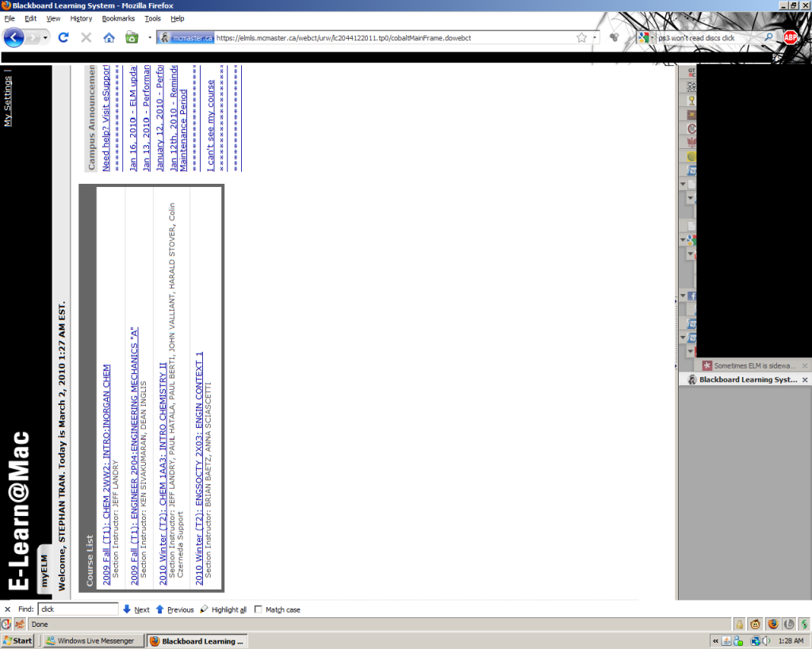Screen dimensions: 812x649
Task: Open the Start menu
Action: click(x=17, y=641)
